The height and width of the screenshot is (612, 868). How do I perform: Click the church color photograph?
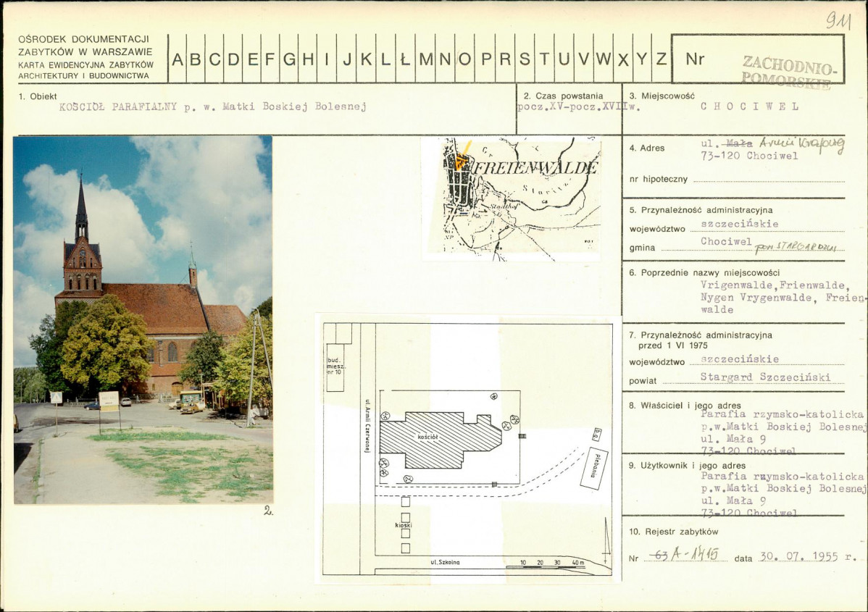click(x=143, y=320)
